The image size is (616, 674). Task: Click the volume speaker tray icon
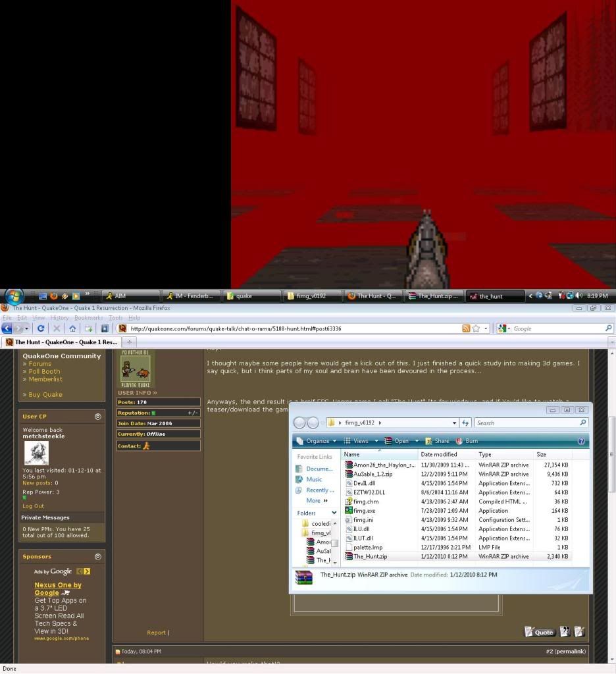pyautogui.click(x=579, y=296)
